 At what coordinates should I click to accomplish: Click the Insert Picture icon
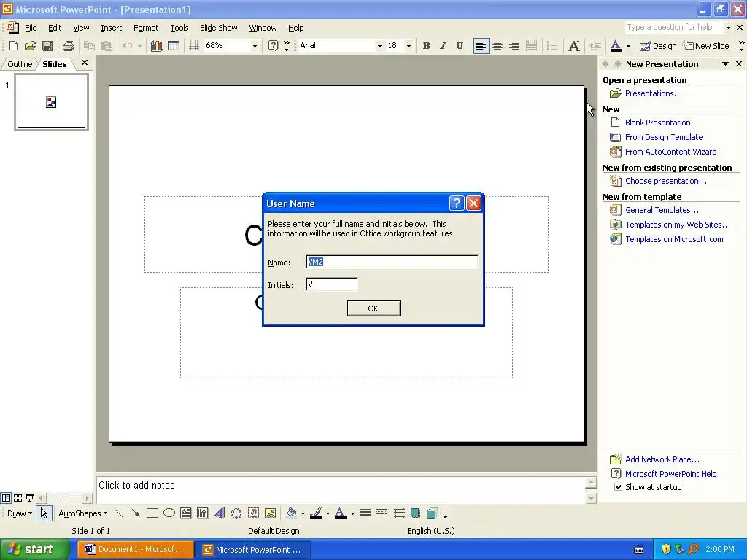coord(270,513)
